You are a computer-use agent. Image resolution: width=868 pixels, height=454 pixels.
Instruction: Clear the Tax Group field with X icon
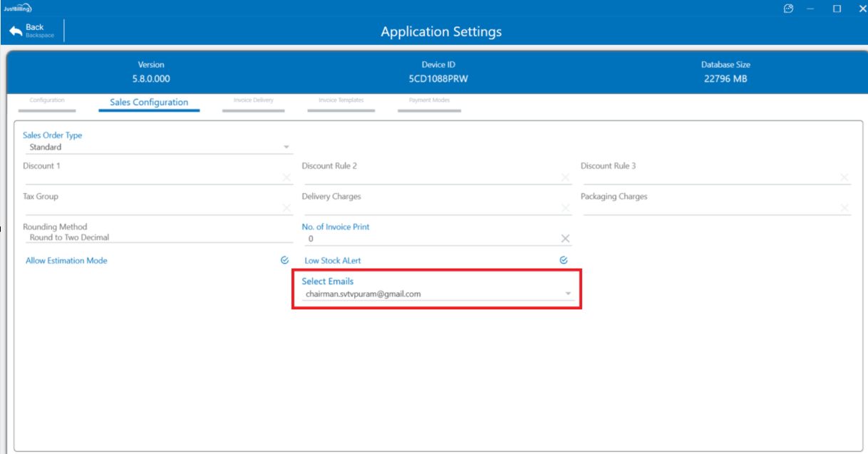tap(286, 208)
